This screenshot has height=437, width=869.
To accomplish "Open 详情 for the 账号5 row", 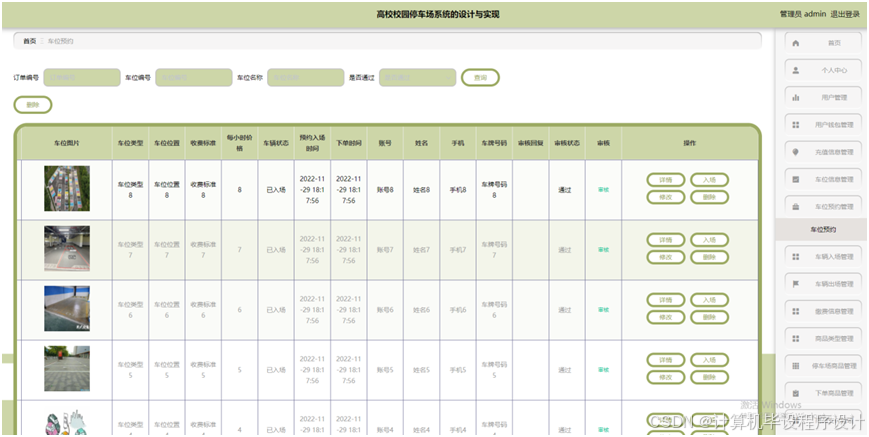I will (x=666, y=360).
